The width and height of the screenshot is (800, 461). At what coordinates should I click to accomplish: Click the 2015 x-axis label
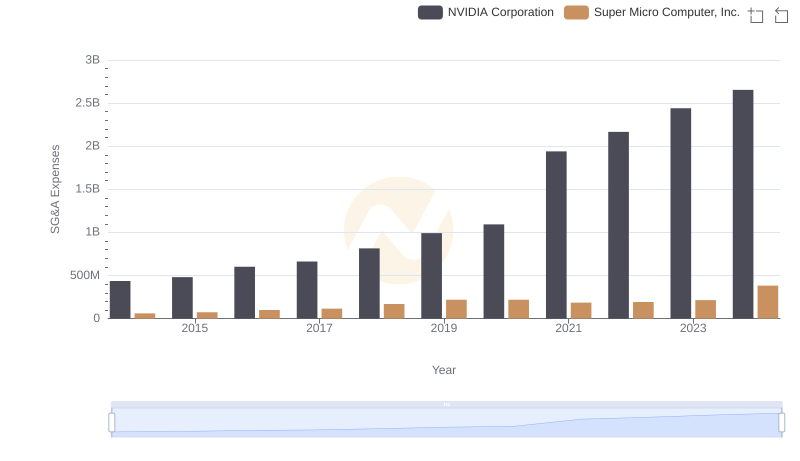point(194,328)
